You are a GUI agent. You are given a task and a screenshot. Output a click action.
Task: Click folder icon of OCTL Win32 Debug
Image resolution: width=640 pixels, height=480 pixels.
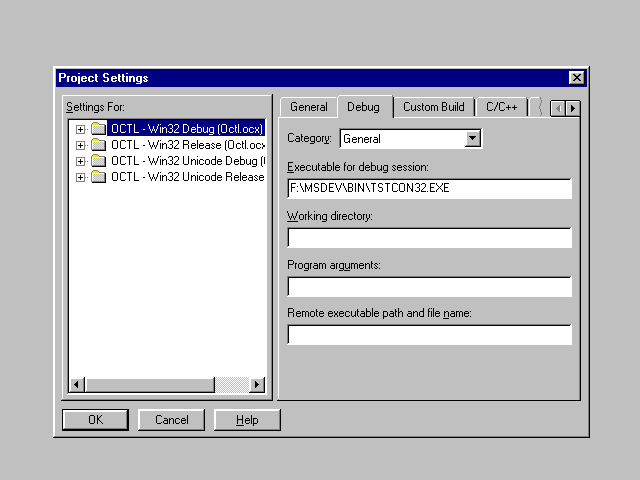pyautogui.click(x=98, y=129)
